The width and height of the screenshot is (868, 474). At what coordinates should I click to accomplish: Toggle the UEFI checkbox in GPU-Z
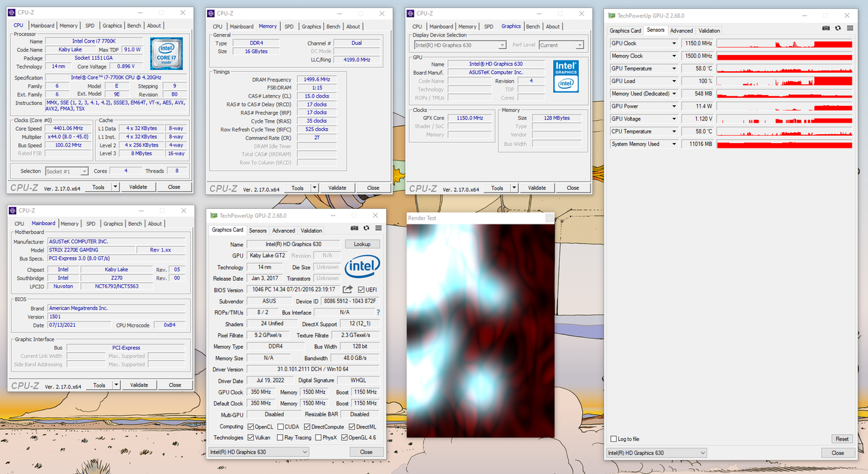pyautogui.click(x=361, y=290)
